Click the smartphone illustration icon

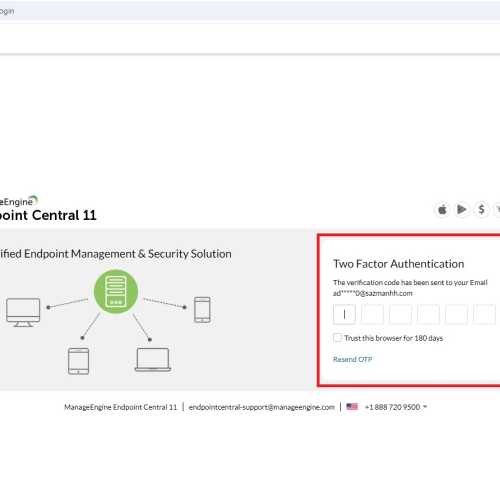(x=202, y=310)
